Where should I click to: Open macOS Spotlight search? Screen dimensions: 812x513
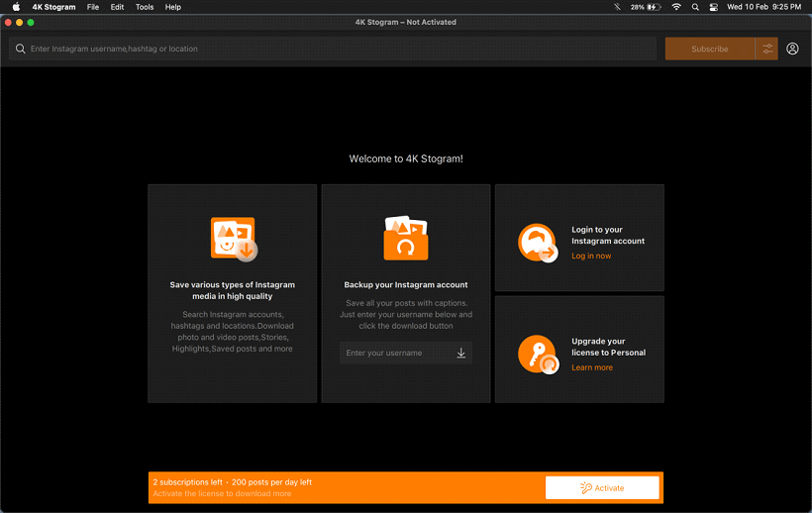point(695,7)
